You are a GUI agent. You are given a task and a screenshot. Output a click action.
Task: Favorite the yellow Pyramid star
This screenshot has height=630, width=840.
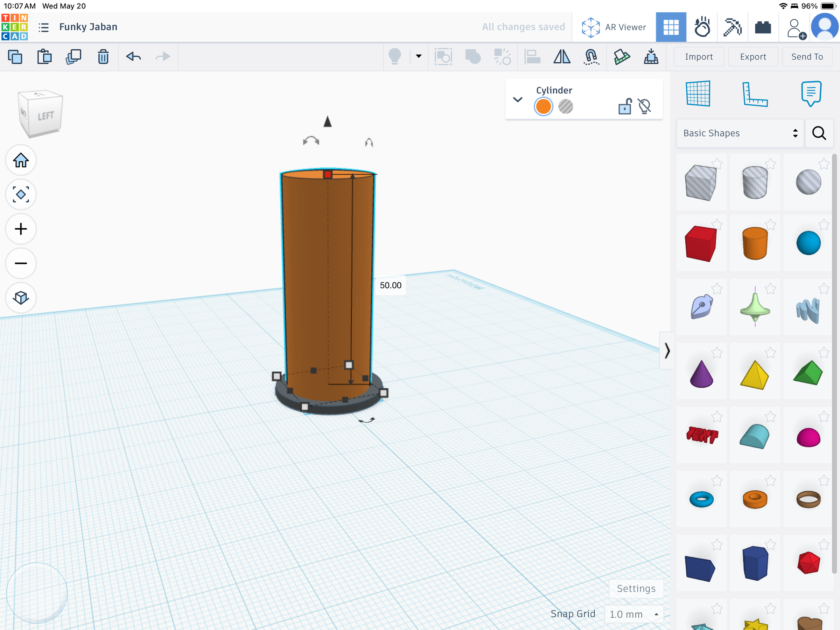pyautogui.click(x=770, y=353)
